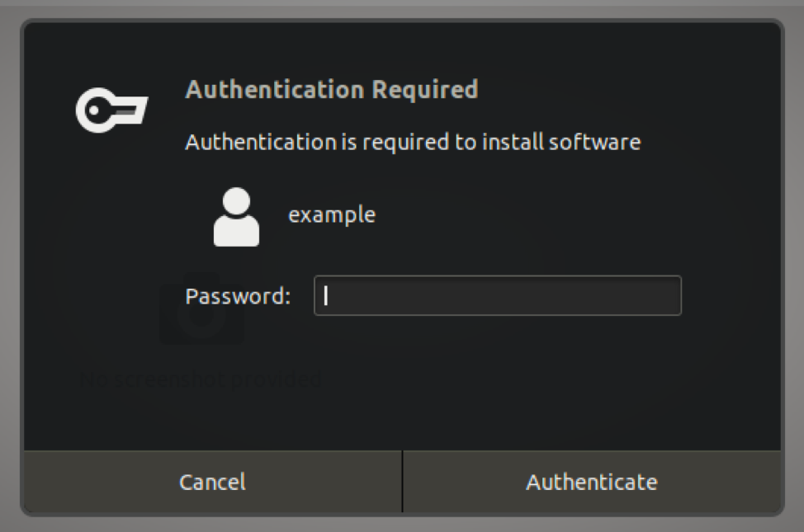Select the "example" username text
Viewport: 804px width, 532px height.
coord(331,215)
